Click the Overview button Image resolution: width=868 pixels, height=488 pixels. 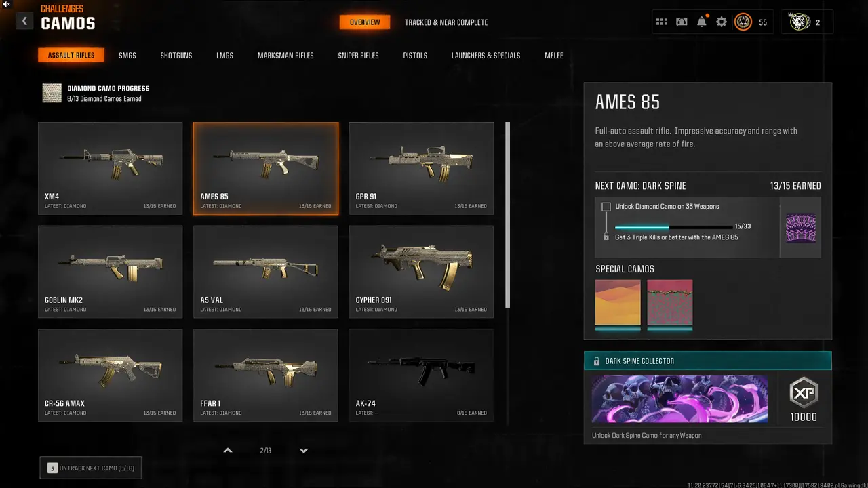click(x=365, y=22)
